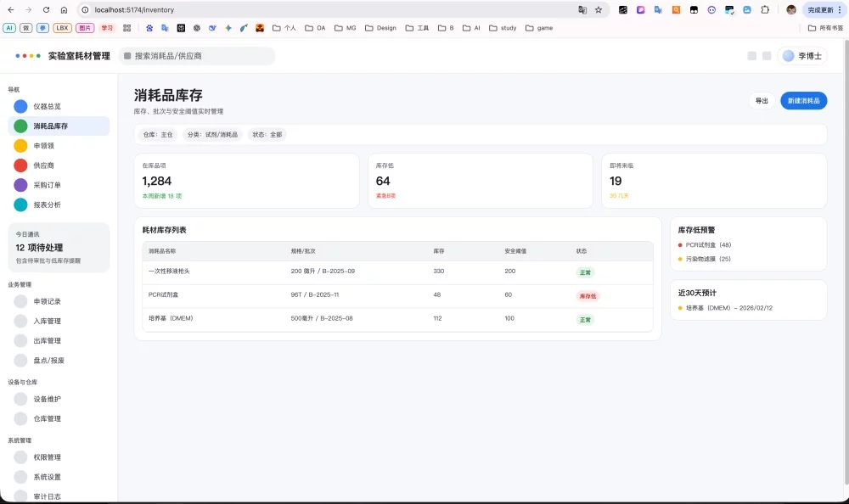This screenshot has width=849, height=504.
Task: Click the purple circle icon for 采购订单
Action: tap(20, 185)
